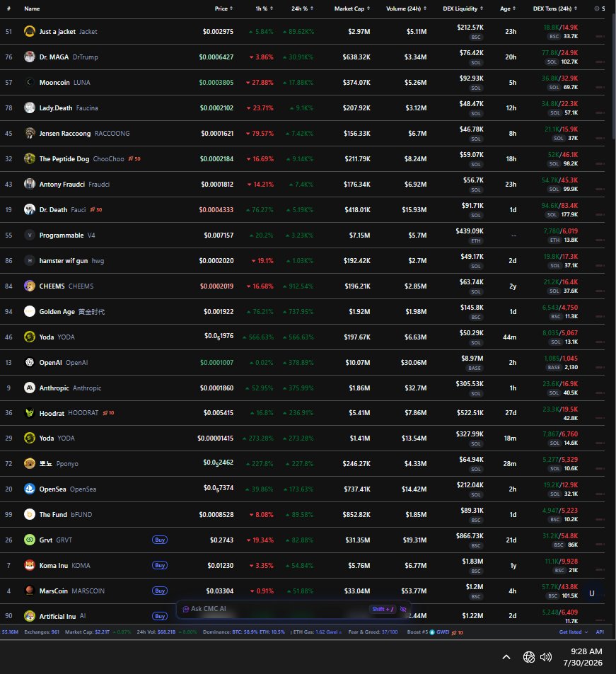Click the Pponyo coin logo

[x=30, y=463]
